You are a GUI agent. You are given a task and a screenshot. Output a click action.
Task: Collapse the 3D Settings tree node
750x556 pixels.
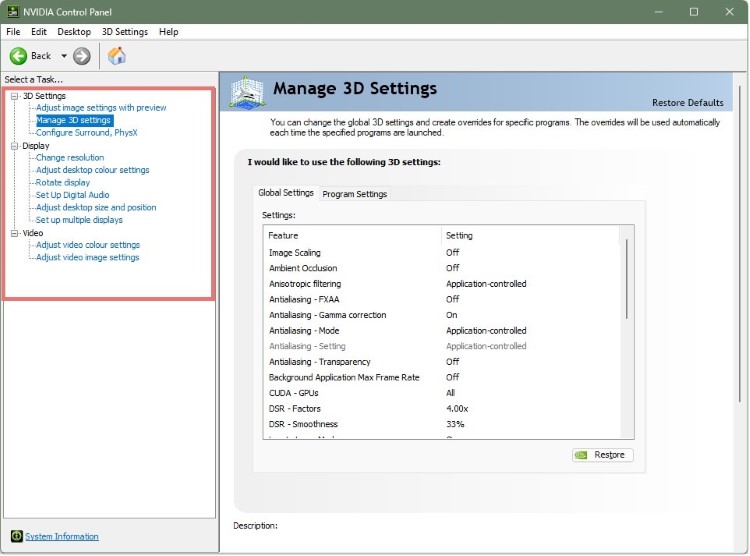[14, 96]
